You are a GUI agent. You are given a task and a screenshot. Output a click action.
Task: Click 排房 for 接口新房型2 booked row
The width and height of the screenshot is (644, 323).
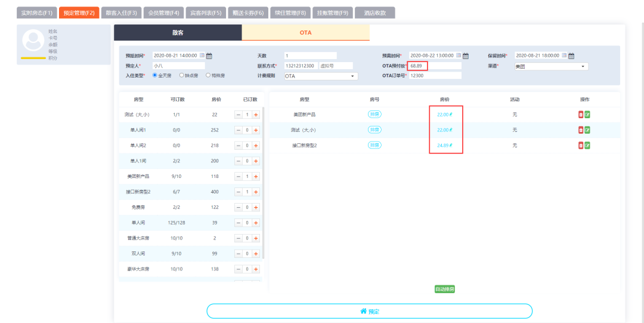click(x=374, y=145)
